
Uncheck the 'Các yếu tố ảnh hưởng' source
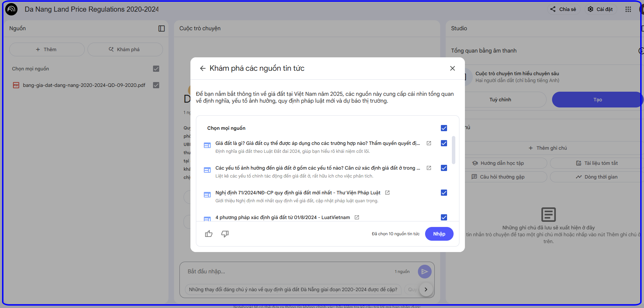point(444,168)
